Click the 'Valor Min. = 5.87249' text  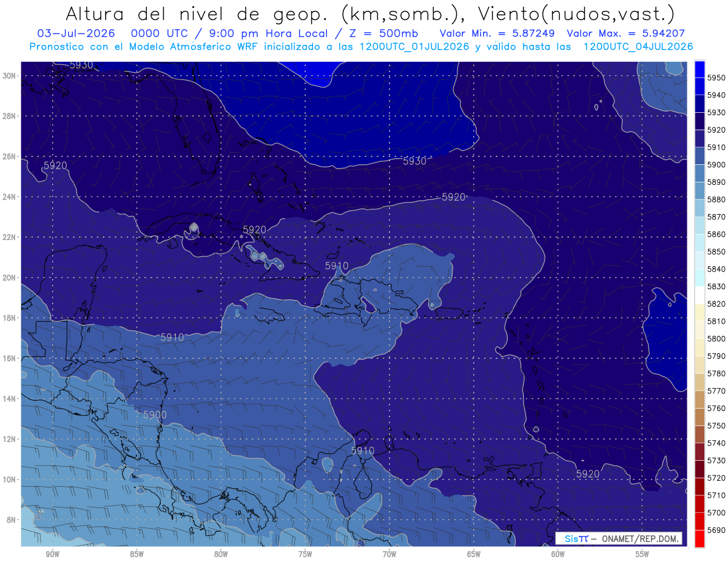pos(497,33)
